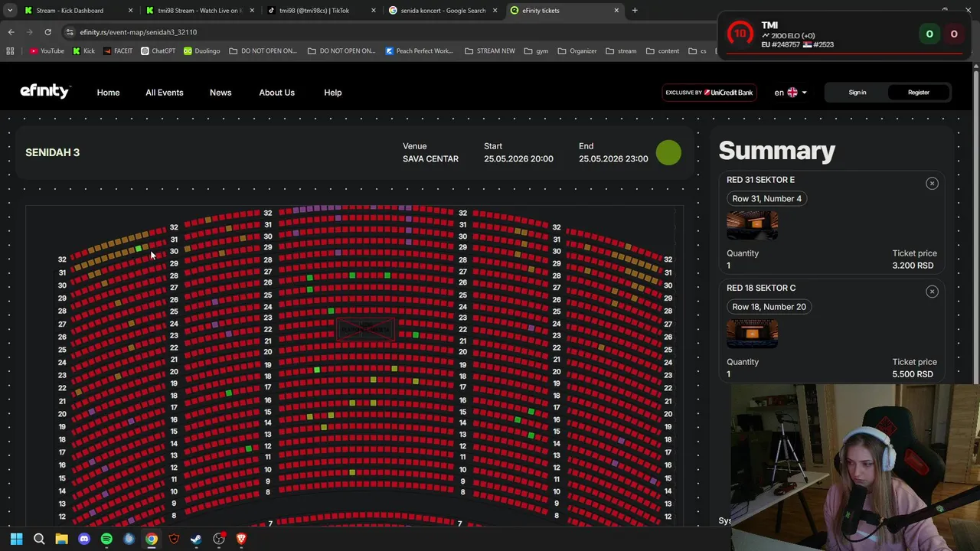
Task: Expand stream bookmark folder
Action: 621,51
